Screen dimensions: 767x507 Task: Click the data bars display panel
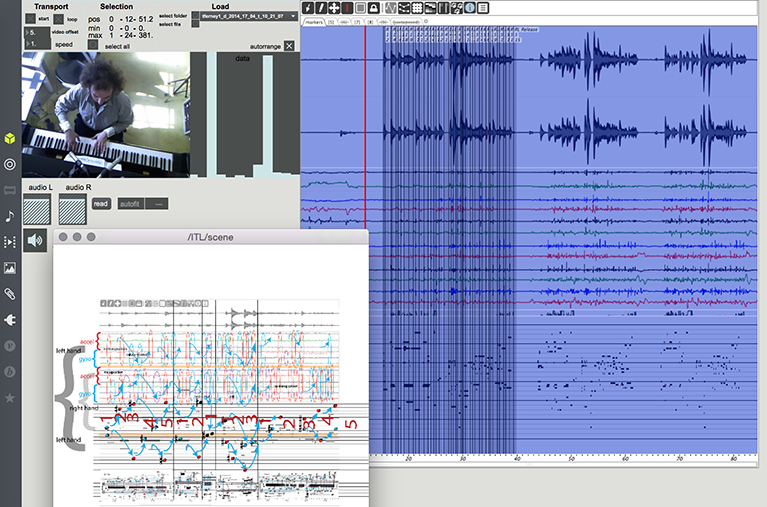[x=245, y=115]
